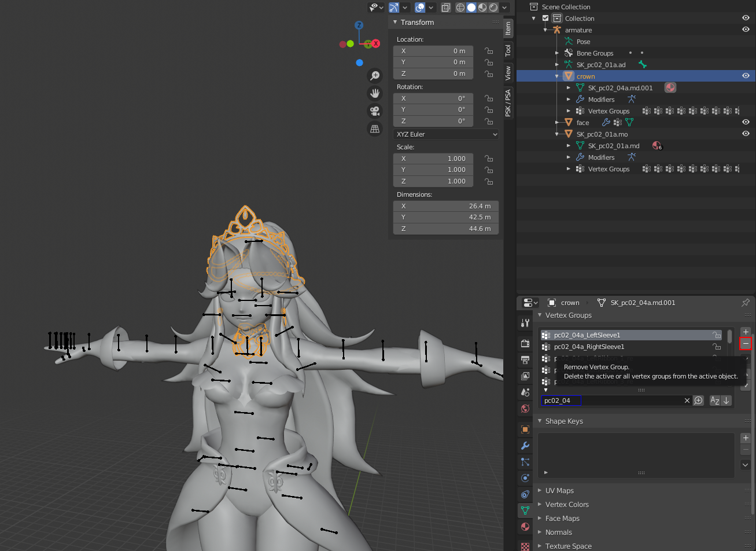Add a new shape key

(x=746, y=438)
